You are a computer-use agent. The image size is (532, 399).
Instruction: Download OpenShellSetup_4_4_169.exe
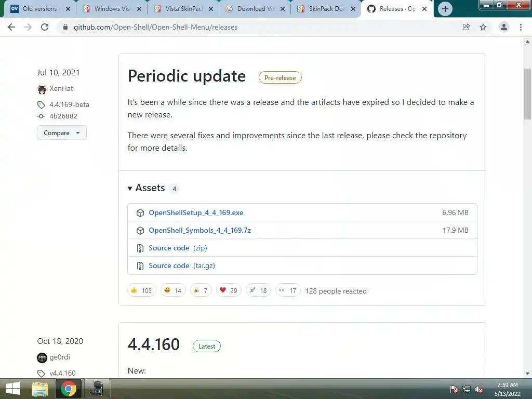tap(196, 212)
